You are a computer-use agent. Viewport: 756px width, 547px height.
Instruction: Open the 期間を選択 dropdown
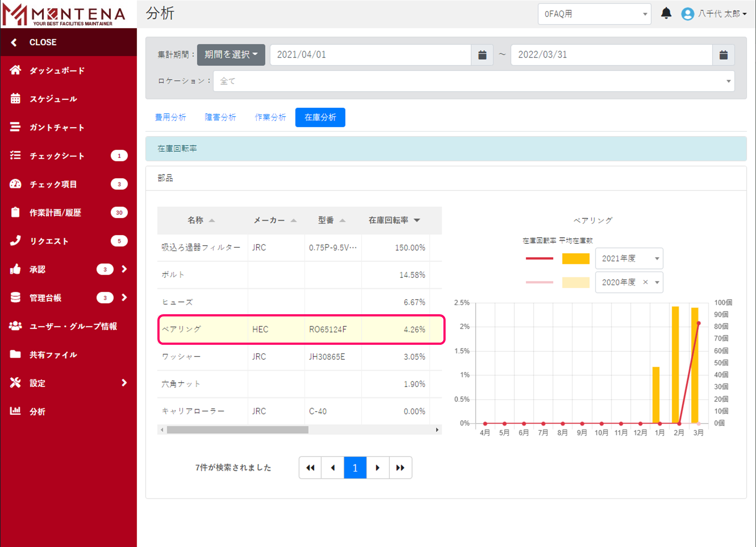click(231, 55)
